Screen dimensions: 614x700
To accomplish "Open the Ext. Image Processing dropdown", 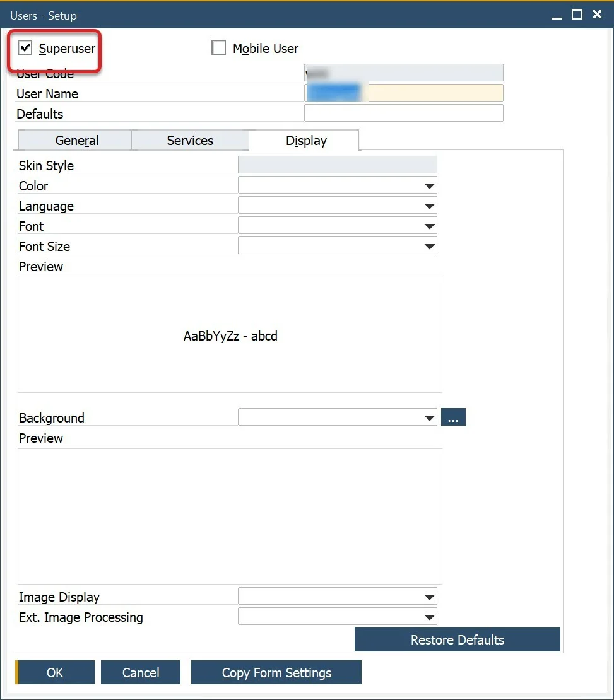I will point(430,616).
